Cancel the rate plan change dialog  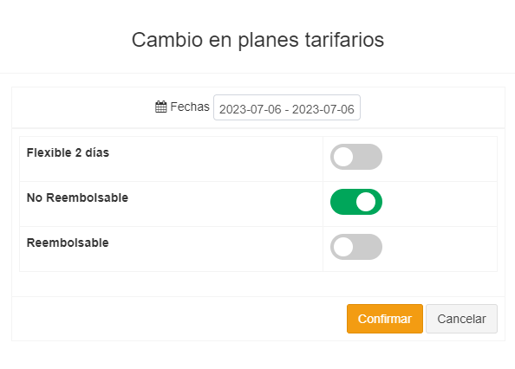coord(462,319)
